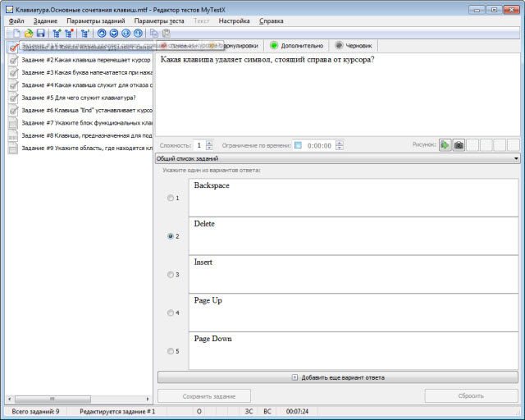Expand the Общий список заданий dropdown
This screenshot has height=420, width=525.
pos(515,158)
